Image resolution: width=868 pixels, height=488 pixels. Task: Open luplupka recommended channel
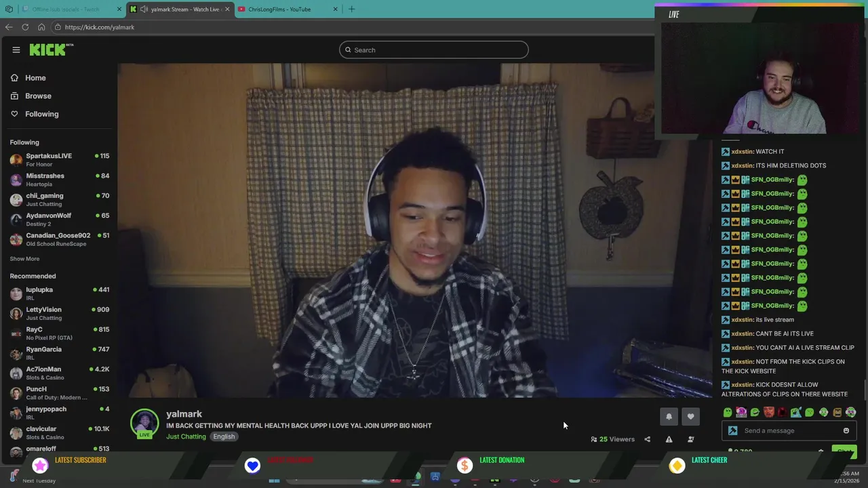(x=60, y=293)
